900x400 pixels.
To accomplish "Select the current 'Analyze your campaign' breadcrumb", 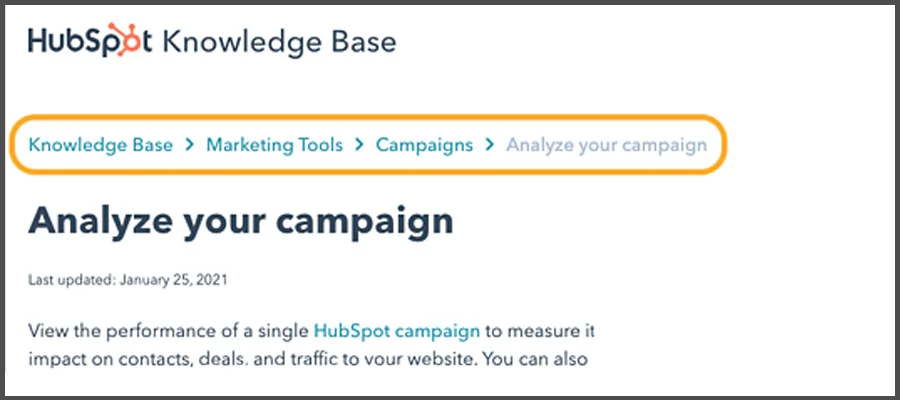I will (606, 145).
